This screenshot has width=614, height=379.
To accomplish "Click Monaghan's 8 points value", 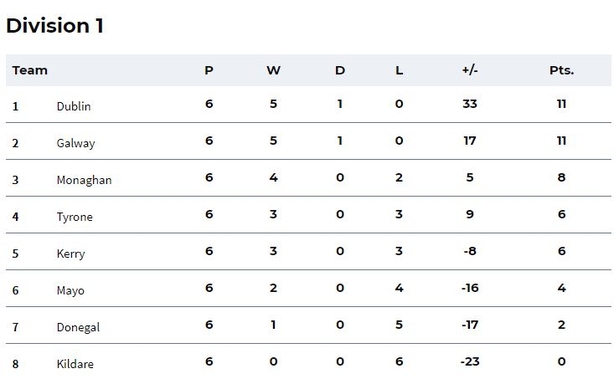I will coord(562,177).
